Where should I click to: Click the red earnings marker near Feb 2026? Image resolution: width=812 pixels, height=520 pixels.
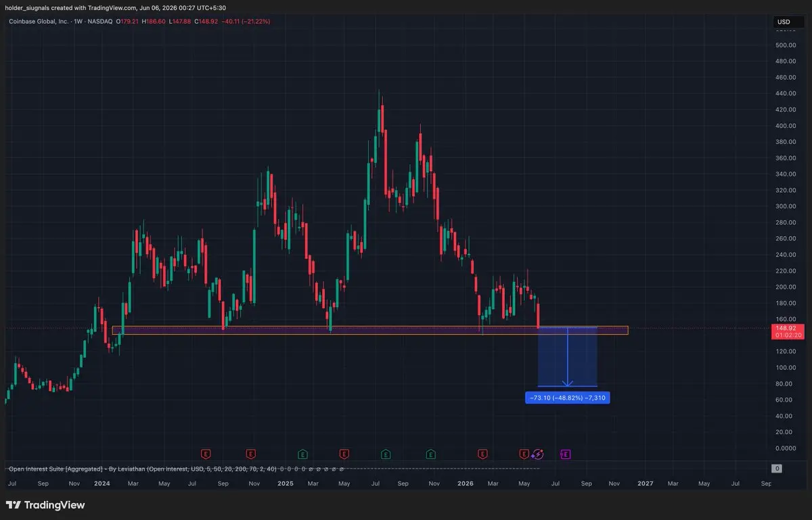click(x=482, y=454)
